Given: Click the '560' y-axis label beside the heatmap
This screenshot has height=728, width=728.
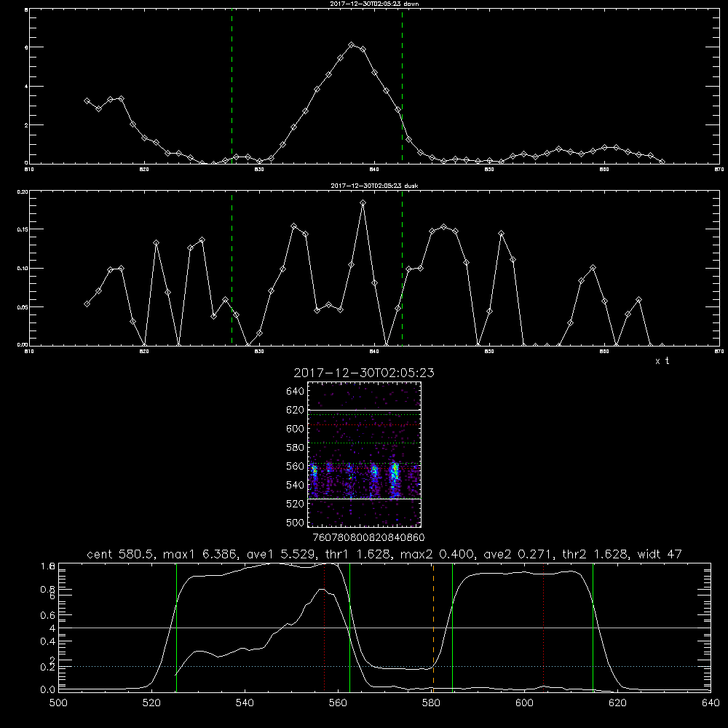Looking at the screenshot, I should [296, 466].
